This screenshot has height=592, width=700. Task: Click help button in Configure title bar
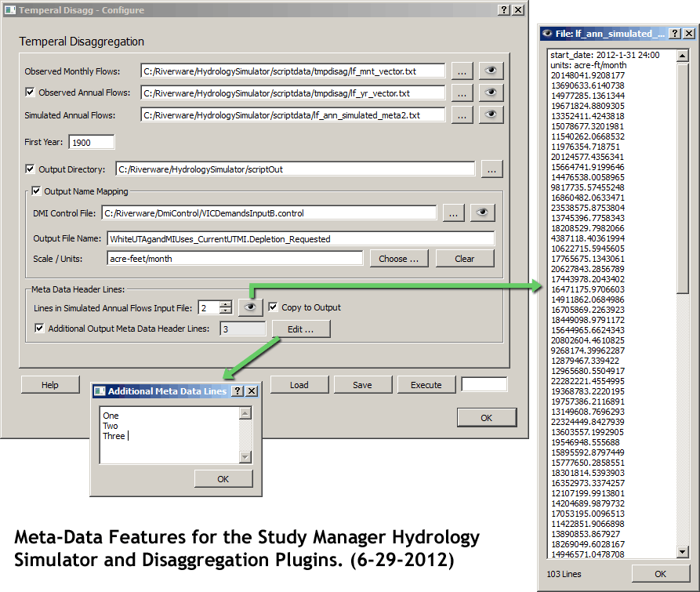[x=504, y=10]
